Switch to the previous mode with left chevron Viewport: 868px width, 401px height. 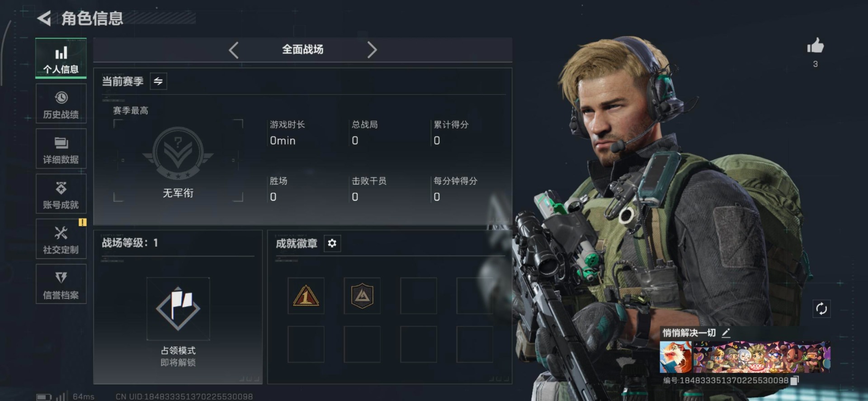(x=234, y=50)
